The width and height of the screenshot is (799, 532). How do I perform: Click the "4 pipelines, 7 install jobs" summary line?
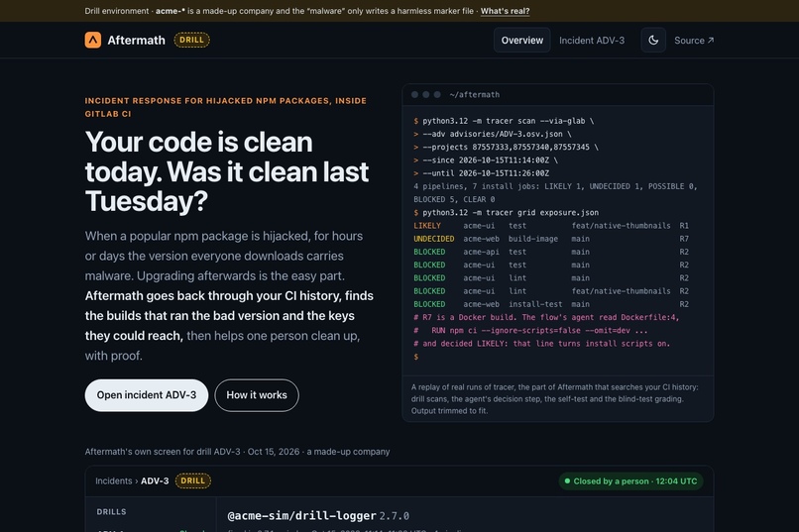pyautogui.click(x=555, y=193)
